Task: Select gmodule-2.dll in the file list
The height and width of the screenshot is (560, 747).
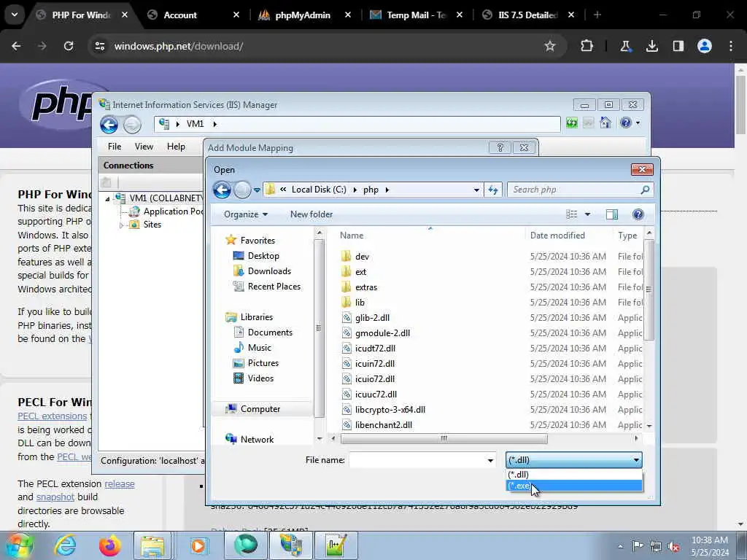Action: (382, 332)
